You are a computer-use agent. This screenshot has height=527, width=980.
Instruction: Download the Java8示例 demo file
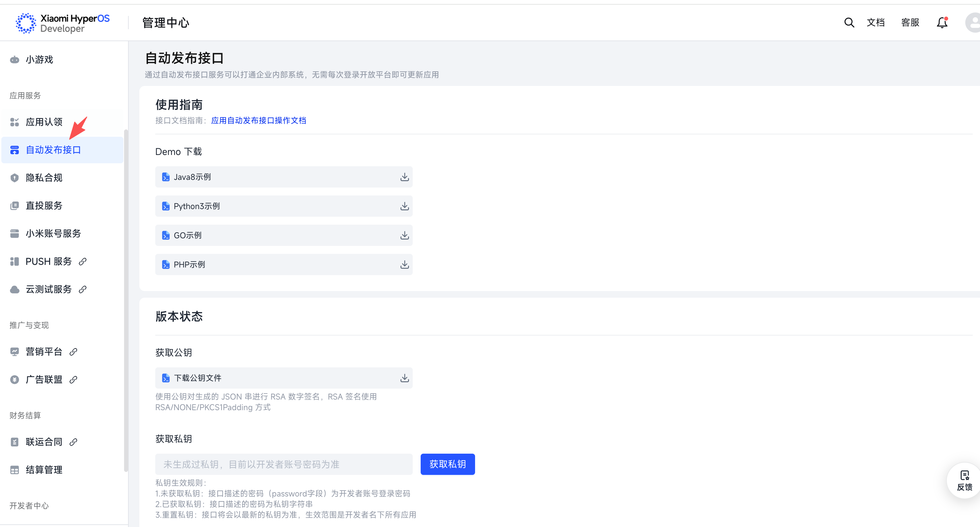tap(404, 177)
